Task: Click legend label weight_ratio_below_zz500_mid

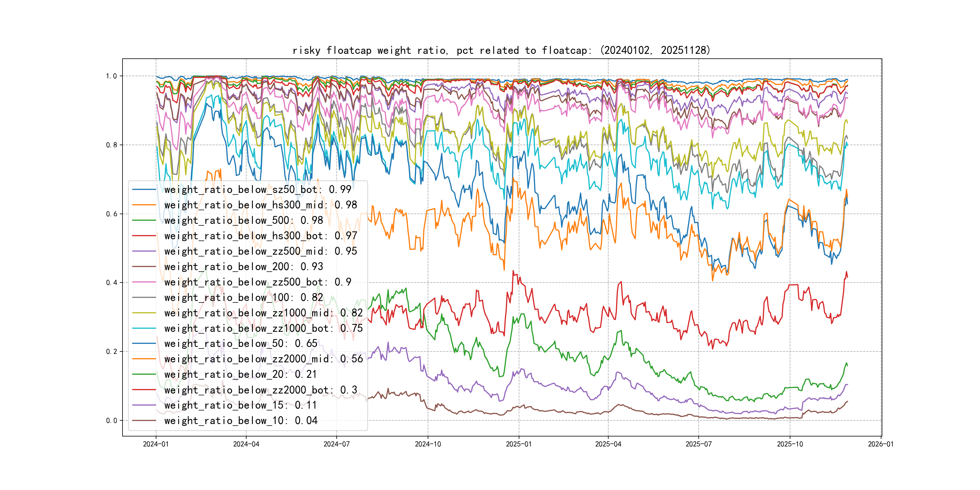Action: point(261,251)
